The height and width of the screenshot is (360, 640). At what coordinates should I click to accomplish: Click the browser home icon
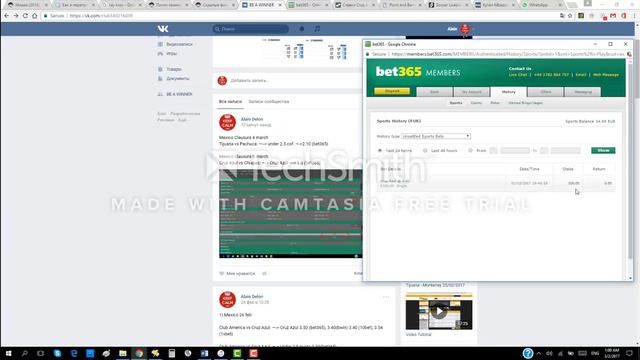(35, 16)
